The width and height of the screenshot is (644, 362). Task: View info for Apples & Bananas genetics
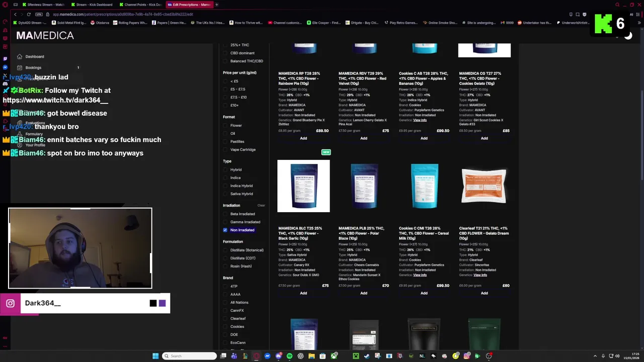(420, 120)
